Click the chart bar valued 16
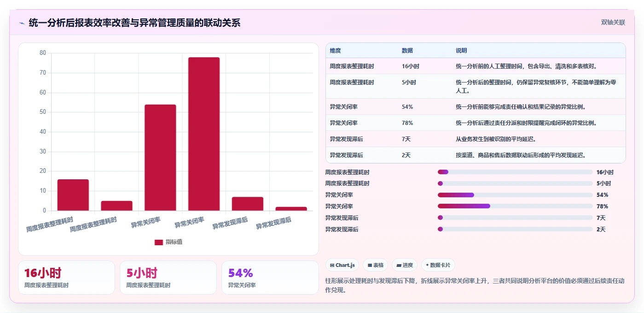Image resolution: width=644 pixels, height=313 pixels. (73, 195)
